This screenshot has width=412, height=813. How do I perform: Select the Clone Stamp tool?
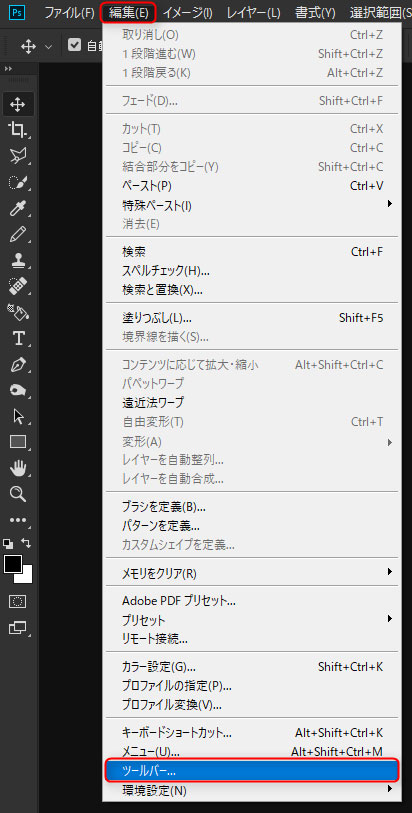coord(18,261)
